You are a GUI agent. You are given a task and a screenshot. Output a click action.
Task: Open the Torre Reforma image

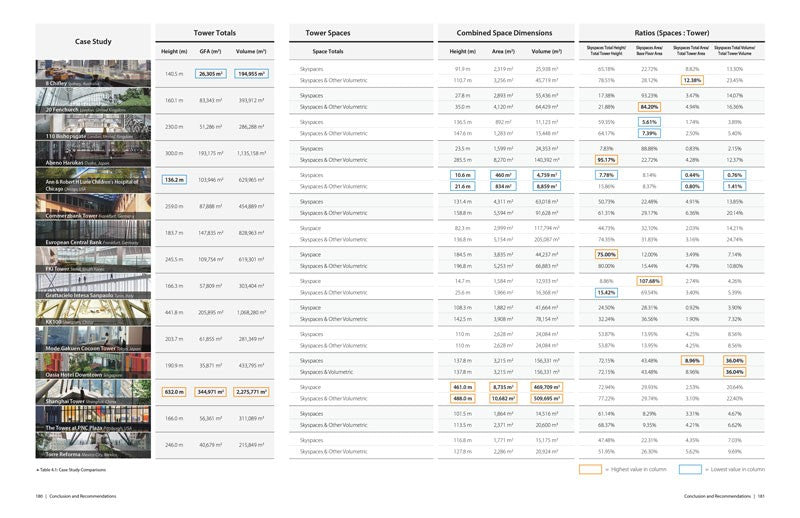click(93, 446)
